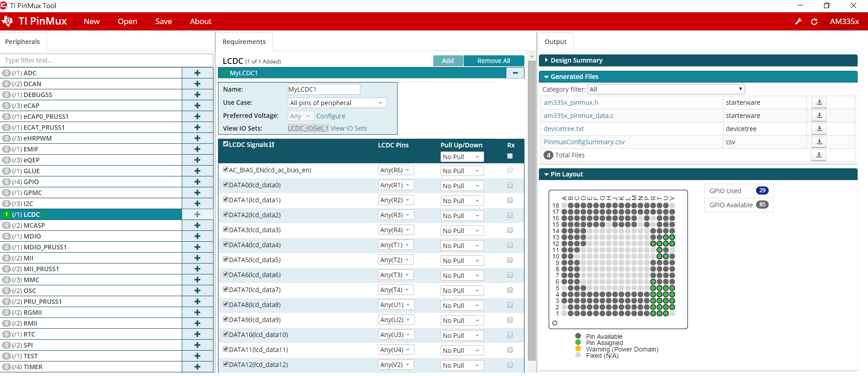Image resolution: width=868 pixels, height=376 pixels.
Task: Add an SPI peripheral with plus icon
Action: pyautogui.click(x=197, y=345)
